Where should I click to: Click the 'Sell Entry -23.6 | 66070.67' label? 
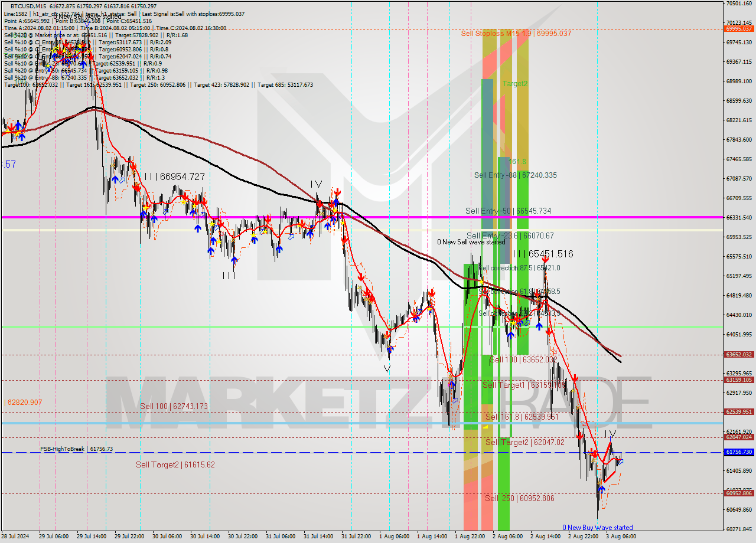pos(510,235)
